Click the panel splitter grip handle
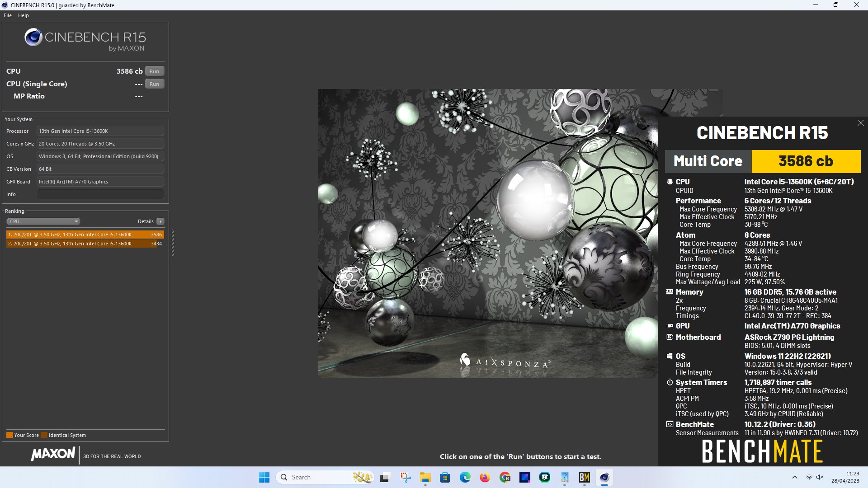This screenshot has width=868, height=488. click(173, 243)
